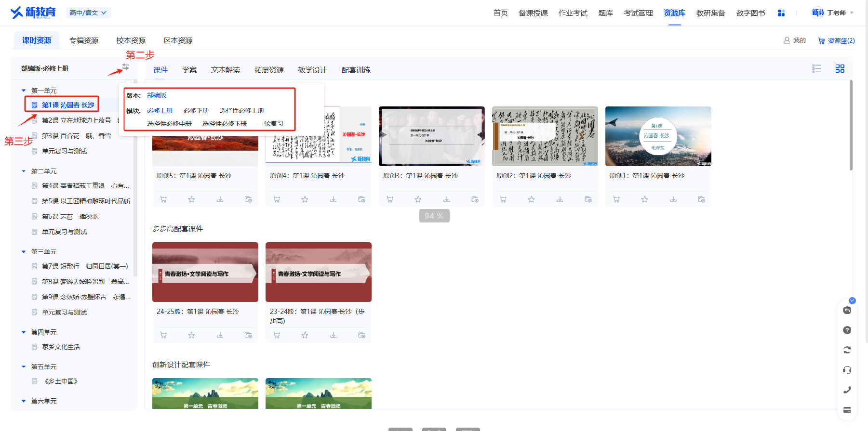Open 资源篮(2) basket link

tap(837, 40)
